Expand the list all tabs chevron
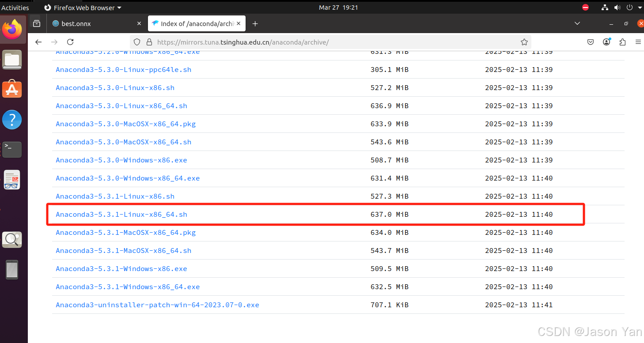The image size is (644, 343). (577, 23)
